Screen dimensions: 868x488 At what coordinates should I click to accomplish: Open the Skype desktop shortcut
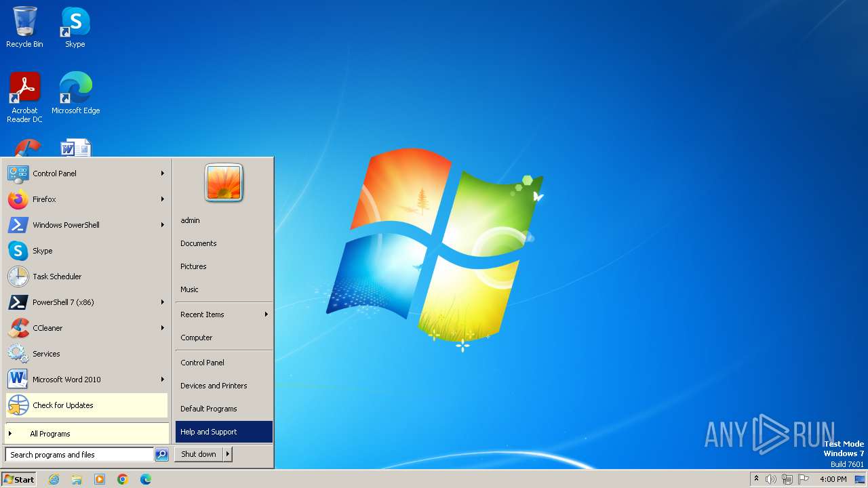click(x=75, y=27)
